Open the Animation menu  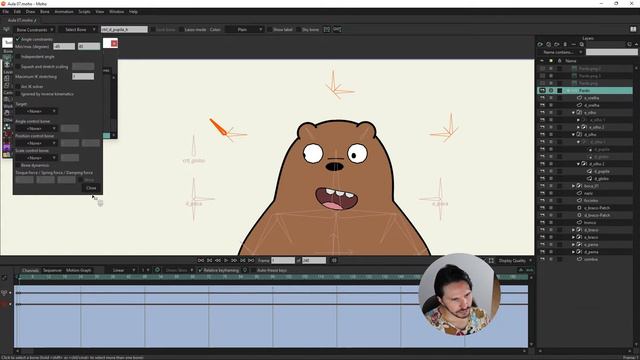click(64, 12)
